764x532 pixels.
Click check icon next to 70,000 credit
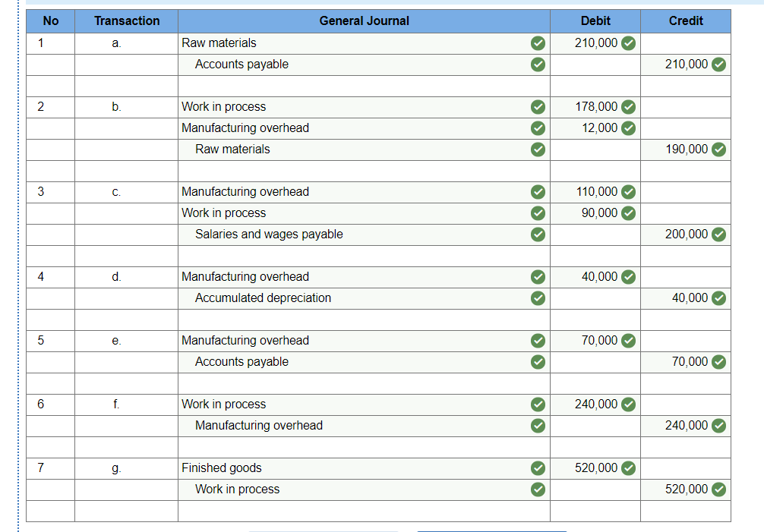point(718,362)
